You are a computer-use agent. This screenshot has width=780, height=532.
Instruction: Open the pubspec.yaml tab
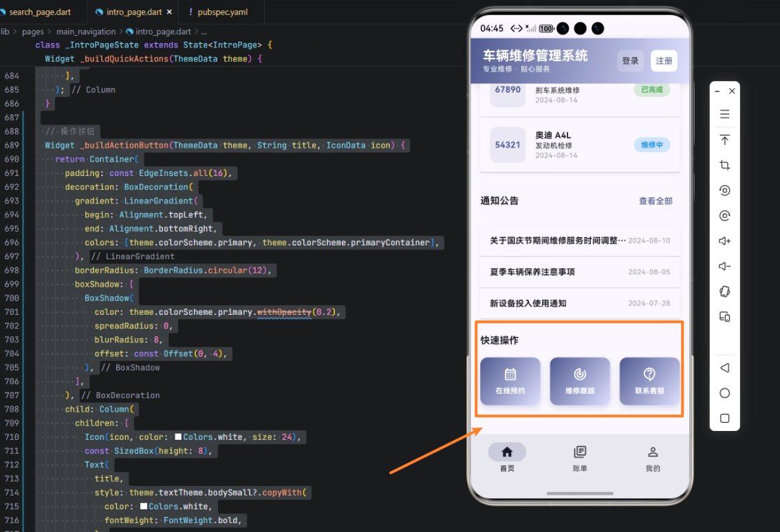point(222,12)
